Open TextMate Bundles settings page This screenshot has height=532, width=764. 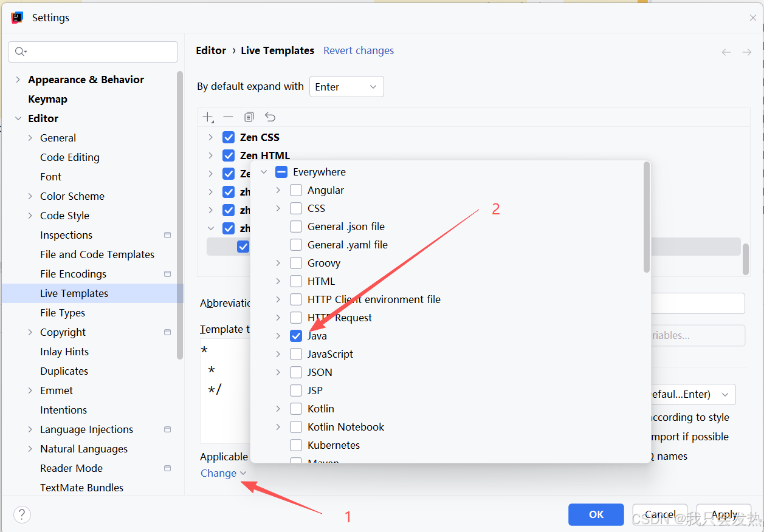point(81,488)
